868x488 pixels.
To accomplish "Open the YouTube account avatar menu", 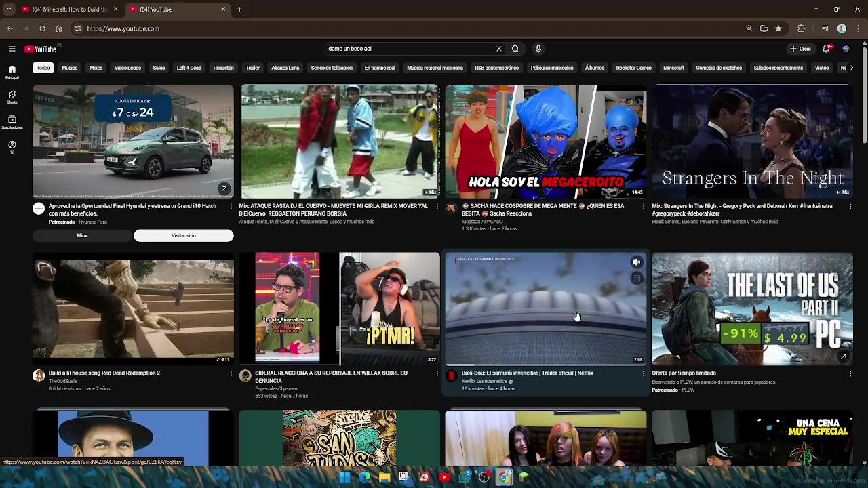I will pos(846,49).
